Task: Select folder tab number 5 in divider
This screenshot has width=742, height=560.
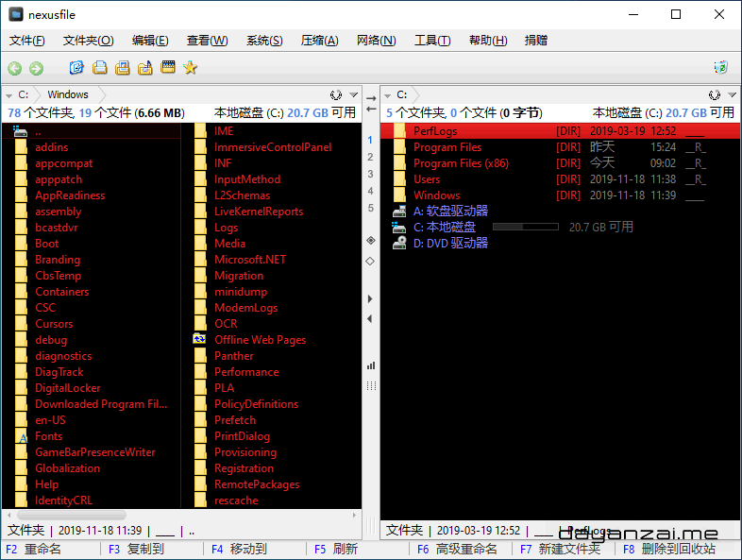Action: (370, 209)
